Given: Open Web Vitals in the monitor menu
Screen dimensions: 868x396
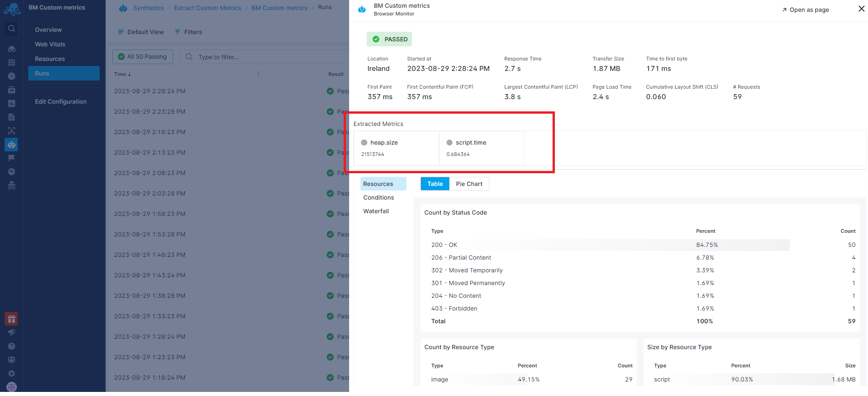Looking at the screenshot, I should pyautogui.click(x=50, y=44).
